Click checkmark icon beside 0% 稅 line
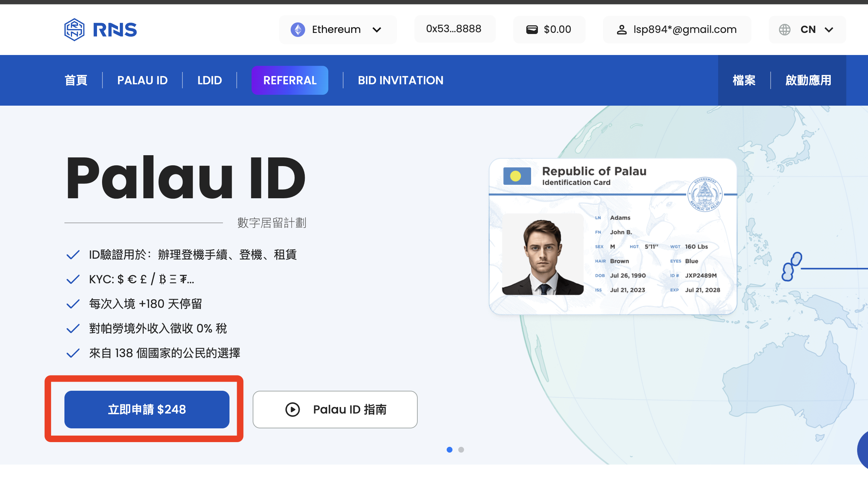 pyautogui.click(x=73, y=329)
